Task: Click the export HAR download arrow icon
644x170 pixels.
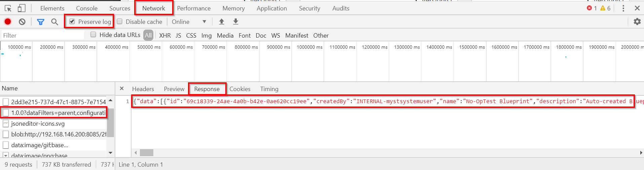Action: pyautogui.click(x=236, y=22)
